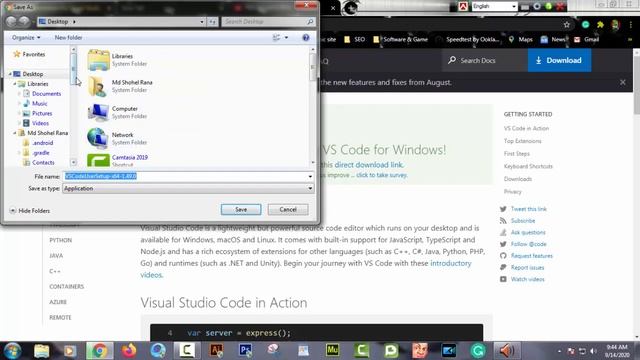Cancel the Save As dialog
The height and width of the screenshot is (360, 640).
(288, 209)
